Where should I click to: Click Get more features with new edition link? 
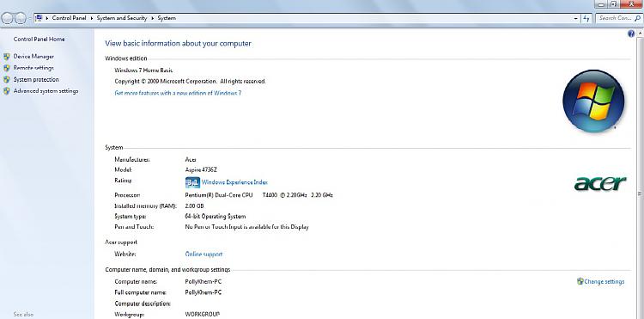[x=178, y=93]
